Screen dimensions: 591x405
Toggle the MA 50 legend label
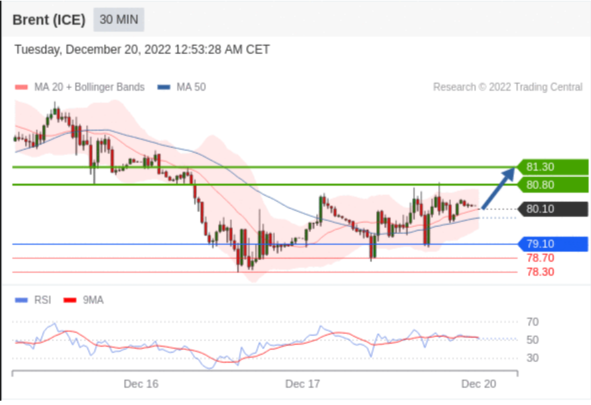point(191,87)
